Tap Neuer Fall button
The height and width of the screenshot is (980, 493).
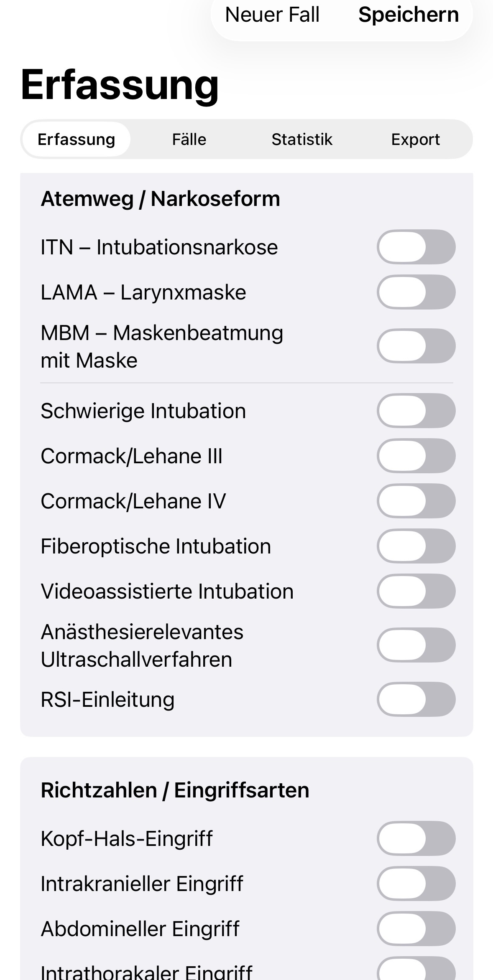(x=272, y=15)
